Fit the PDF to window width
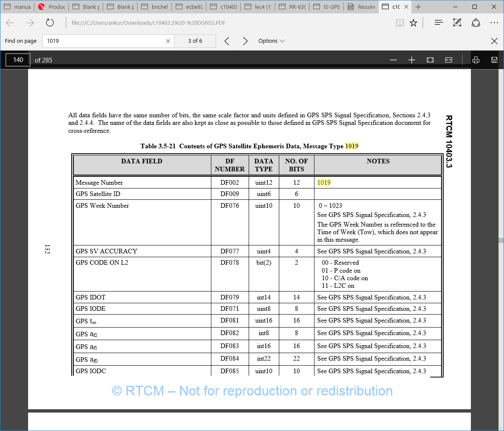 [449, 60]
